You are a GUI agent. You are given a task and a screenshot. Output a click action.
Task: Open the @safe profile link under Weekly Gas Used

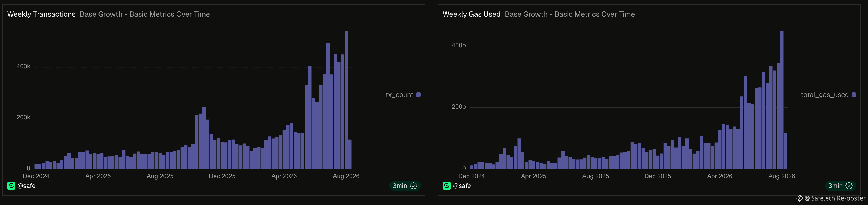462,186
